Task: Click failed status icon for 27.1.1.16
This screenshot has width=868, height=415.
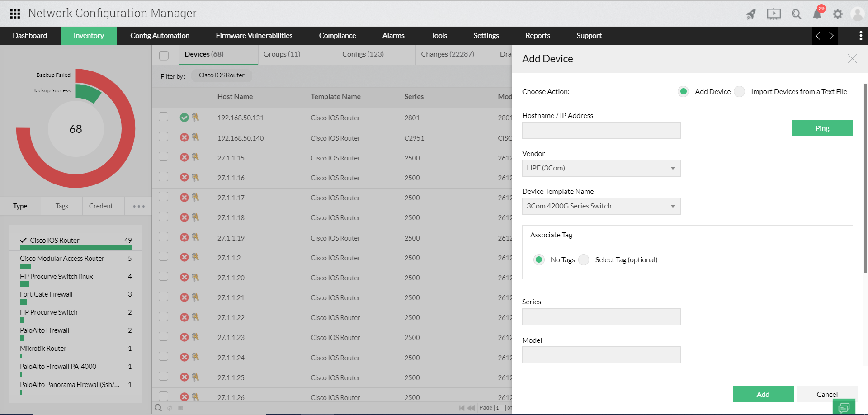Action: [x=184, y=177]
